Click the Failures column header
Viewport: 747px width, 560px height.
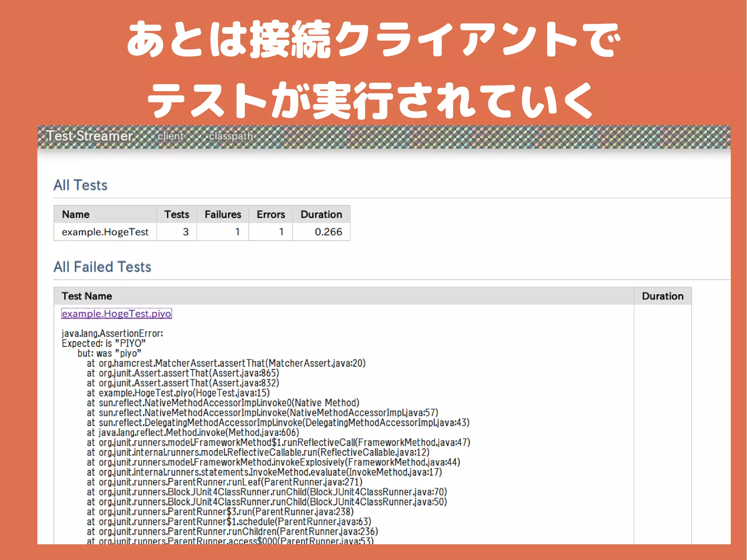coord(223,214)
